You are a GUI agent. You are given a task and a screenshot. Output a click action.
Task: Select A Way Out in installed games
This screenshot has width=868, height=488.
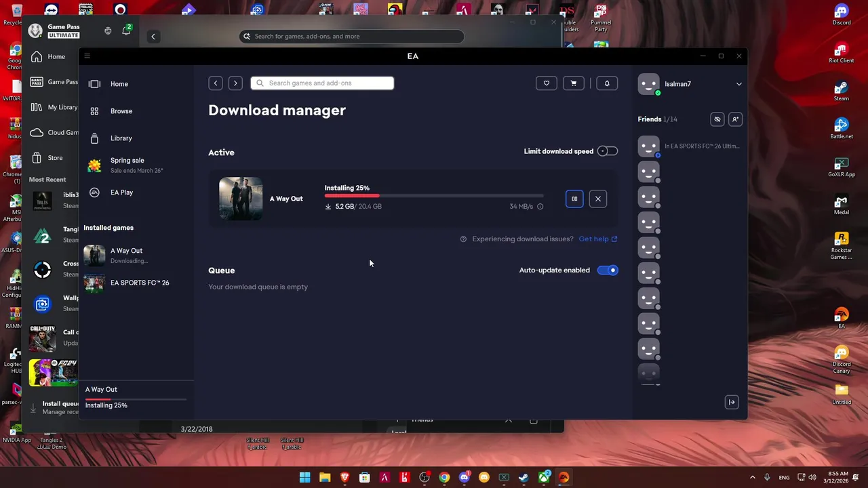pos(136,256)
